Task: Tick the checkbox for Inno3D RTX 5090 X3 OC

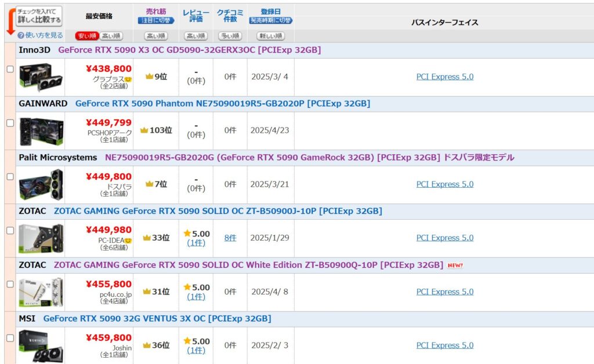Action: pos(10,69)
